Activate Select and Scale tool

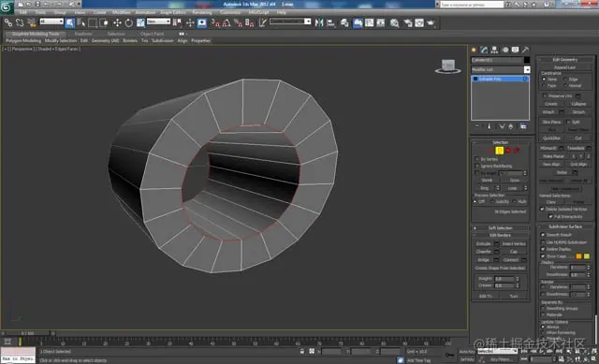click(x=140, y=22)
